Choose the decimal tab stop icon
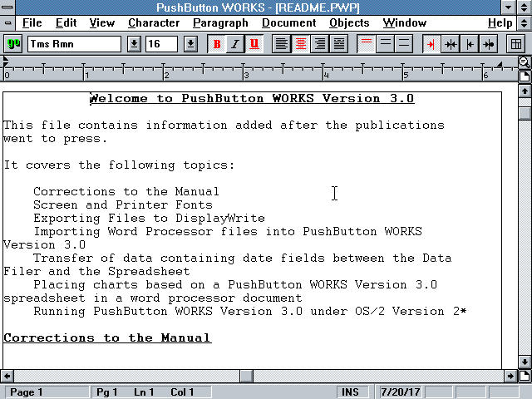This screenshot has height=399, width=532. [489, 44]
